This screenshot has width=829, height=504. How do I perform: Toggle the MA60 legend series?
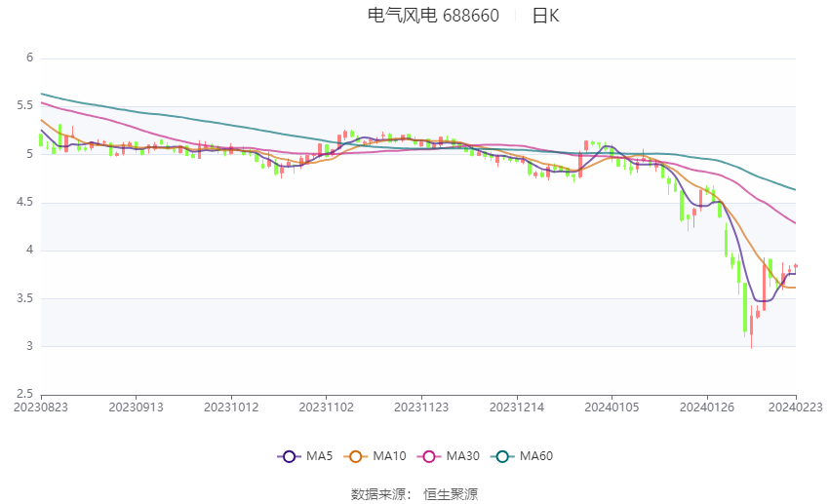pos(522,456)
